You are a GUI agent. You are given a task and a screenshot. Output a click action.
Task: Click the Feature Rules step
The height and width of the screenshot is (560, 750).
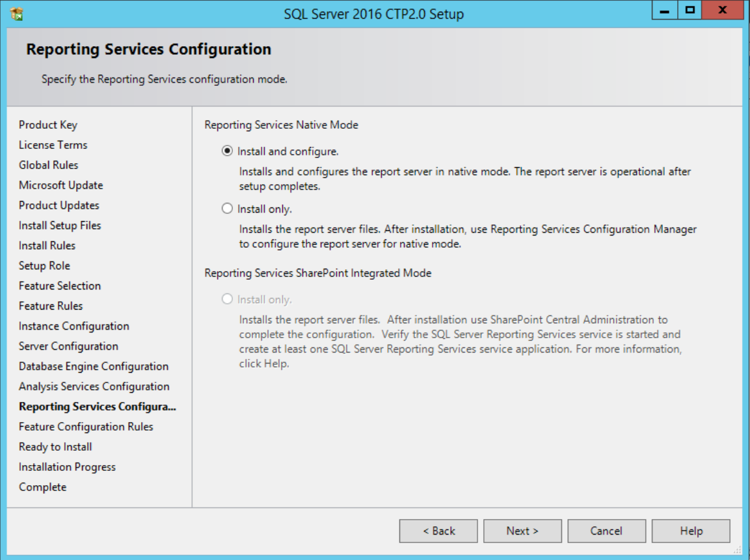pos(51,306)
